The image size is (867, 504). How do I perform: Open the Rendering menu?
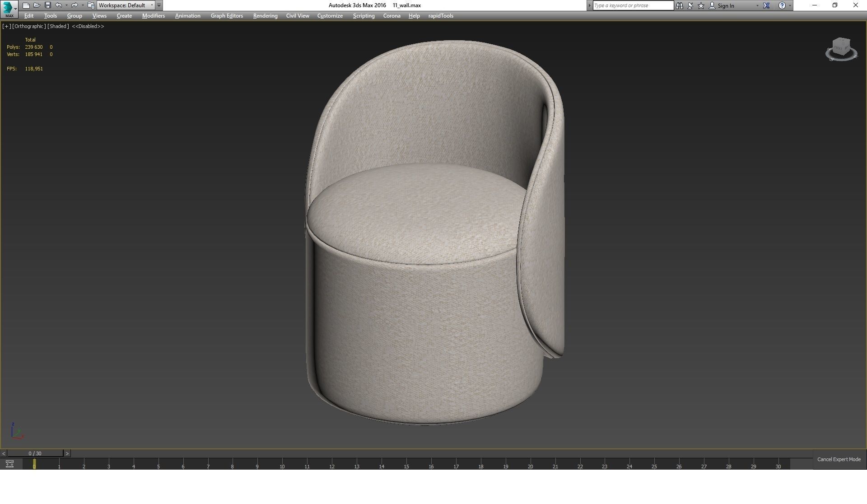(265, 16)
